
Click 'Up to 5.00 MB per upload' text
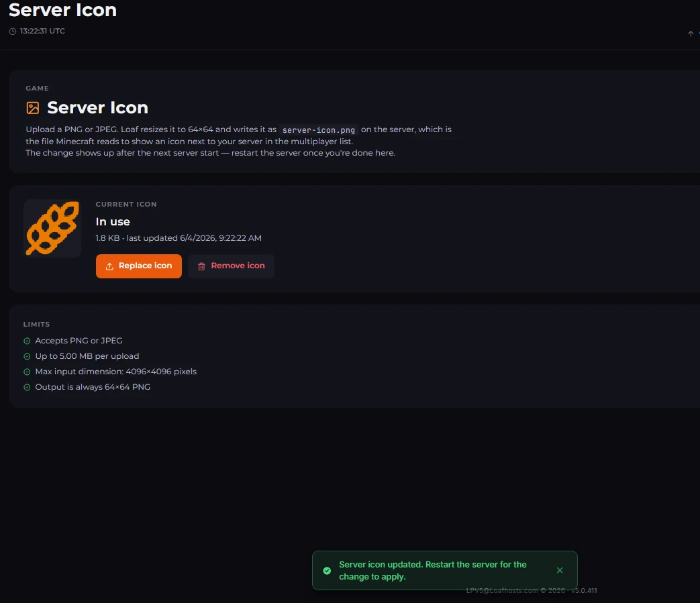87,356
